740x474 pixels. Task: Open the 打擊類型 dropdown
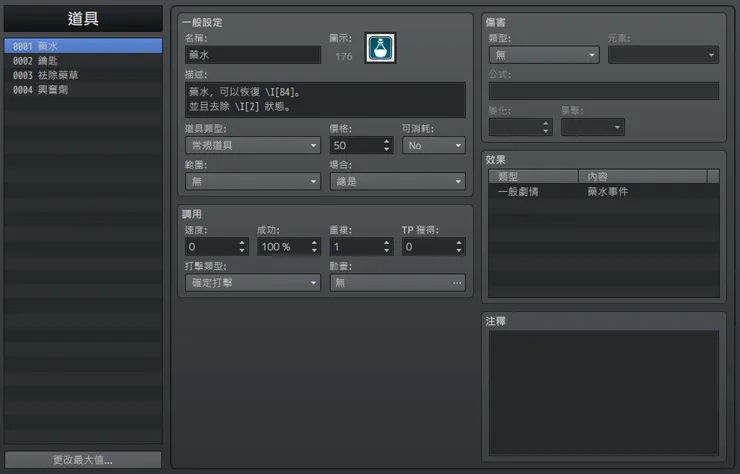tap(253, 283)
